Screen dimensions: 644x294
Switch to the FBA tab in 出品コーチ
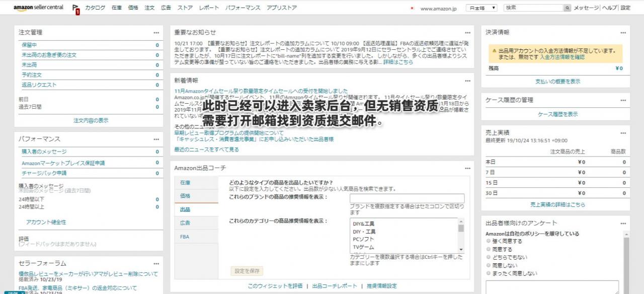click(x=197, y=236)
